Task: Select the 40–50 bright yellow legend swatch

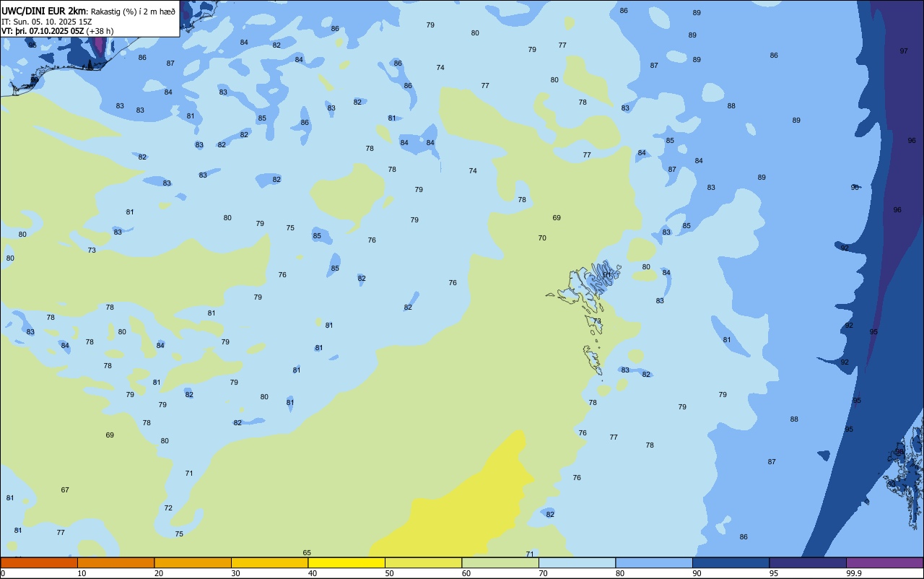Action: click(x=346, y=562)
